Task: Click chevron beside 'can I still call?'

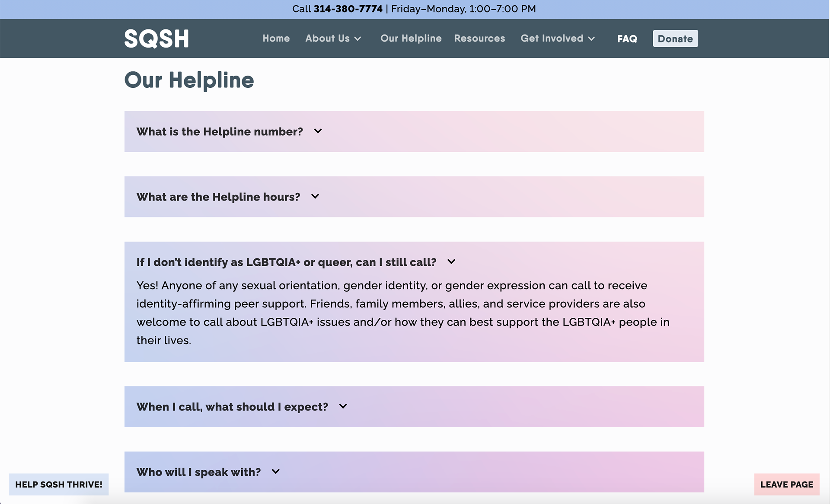Action: click(451, 262)
